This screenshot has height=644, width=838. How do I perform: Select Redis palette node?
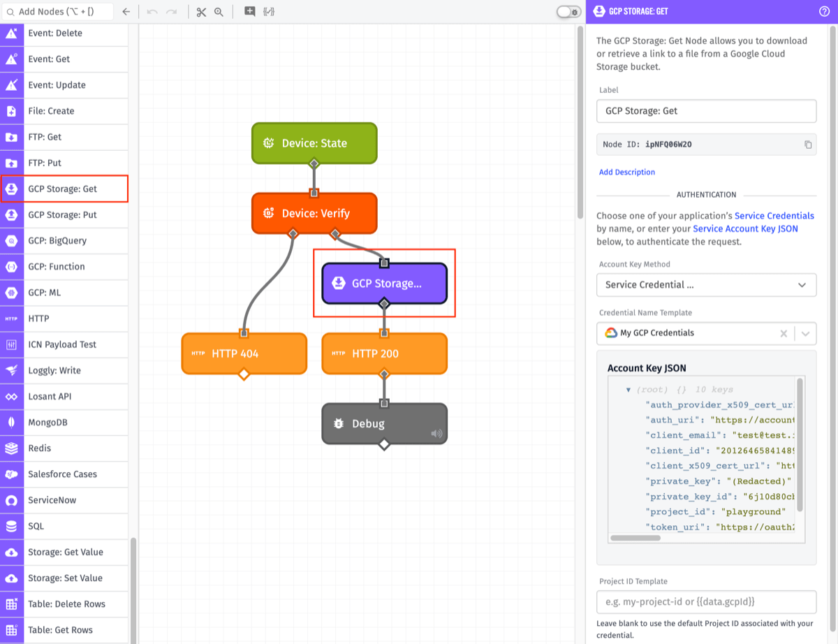64,448
